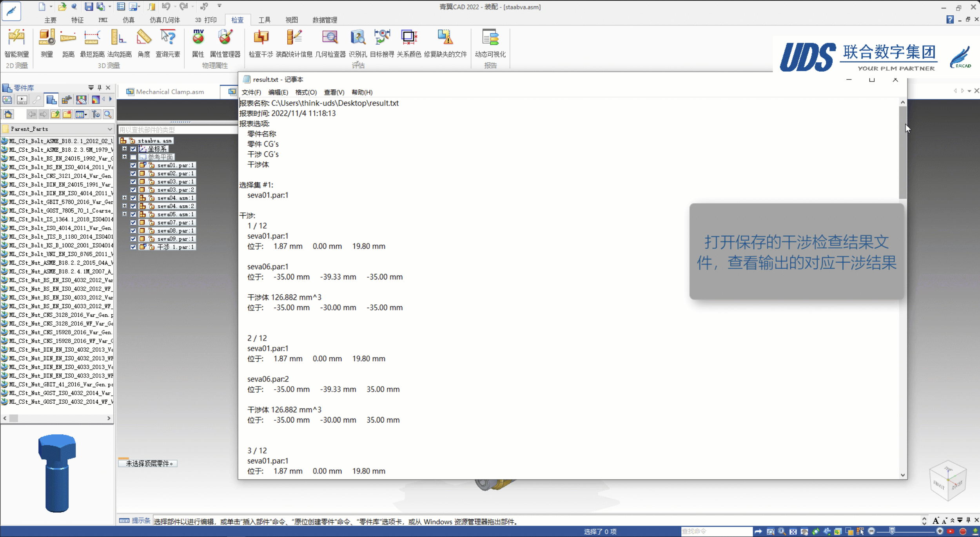This screenshot has height=537, width=980.
Task: Expand the seva04.asm:1 node
Action: [x=124, y=198]
